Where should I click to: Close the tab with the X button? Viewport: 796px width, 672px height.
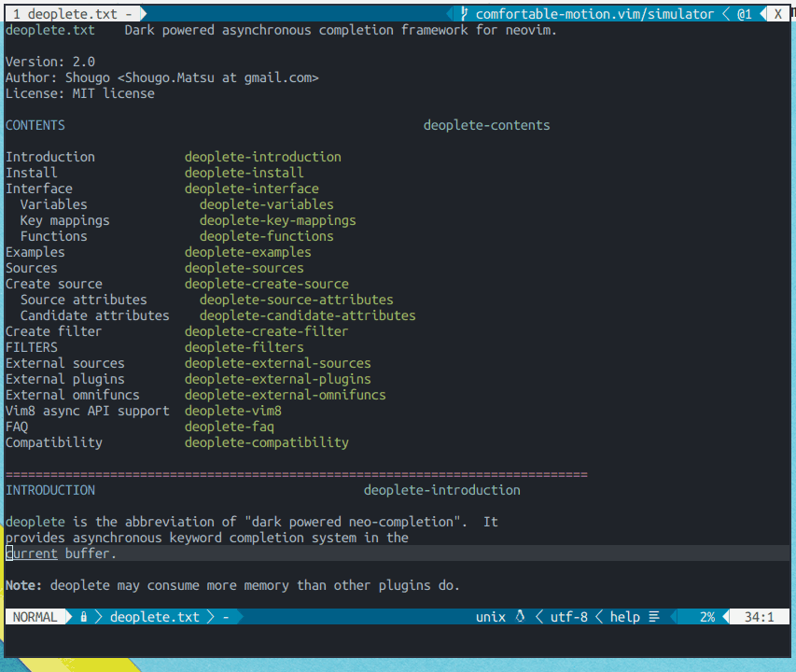[777, 14]
